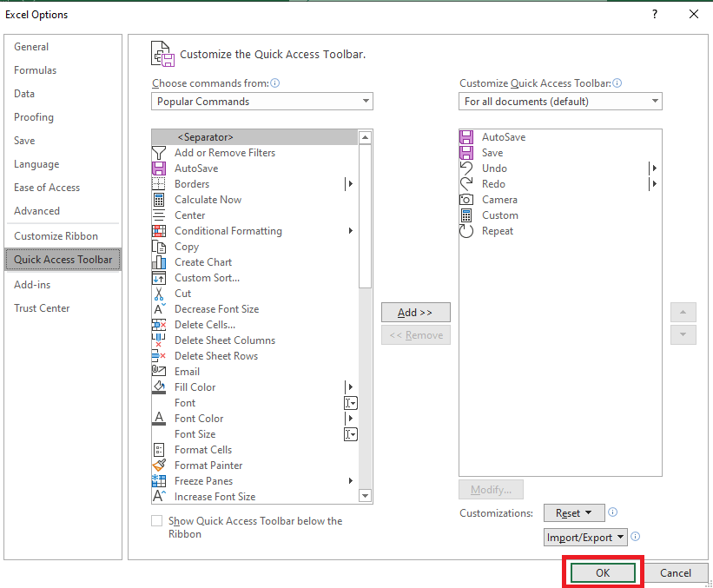Open the Popular Commands dropdown

262,102
